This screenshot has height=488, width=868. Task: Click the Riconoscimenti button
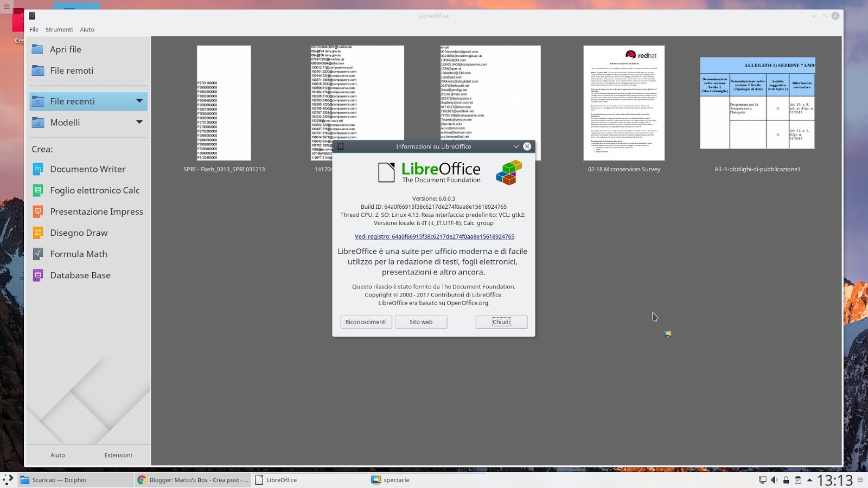pos(366,322)
